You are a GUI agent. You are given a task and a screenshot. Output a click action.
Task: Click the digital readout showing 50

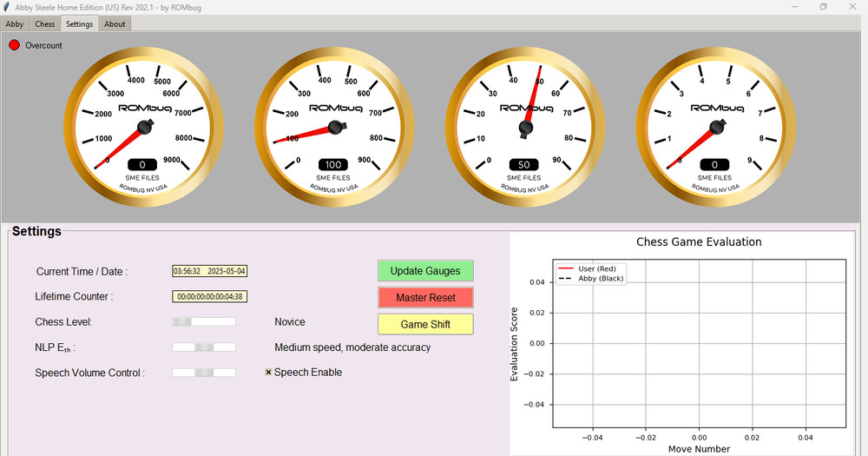click(524, 164)
